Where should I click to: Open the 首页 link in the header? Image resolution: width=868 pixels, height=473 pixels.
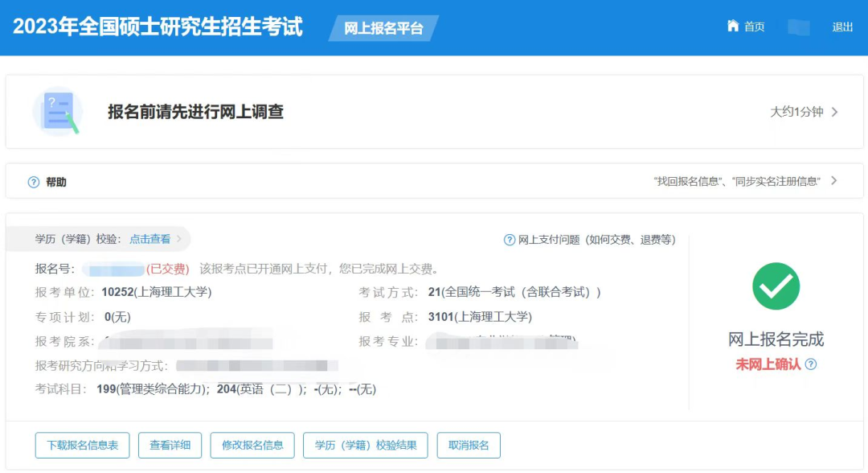(x=754, y=27)
